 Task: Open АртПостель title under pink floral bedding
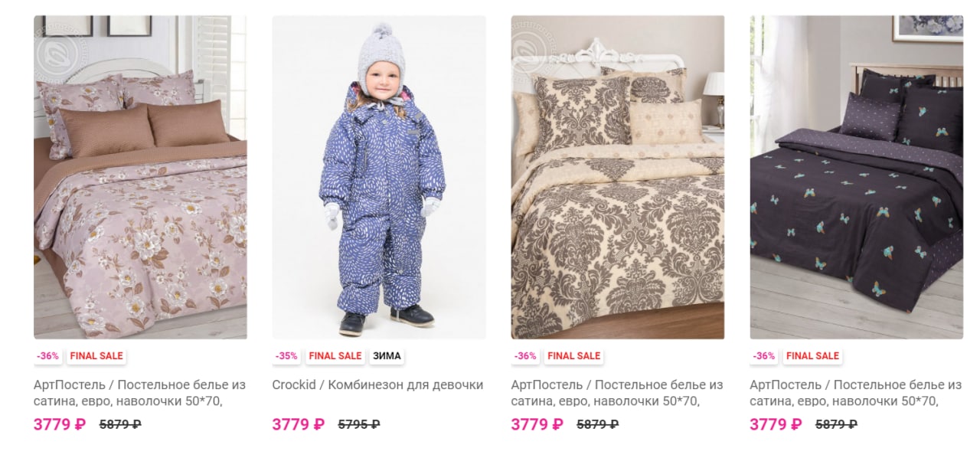point(140,393)
